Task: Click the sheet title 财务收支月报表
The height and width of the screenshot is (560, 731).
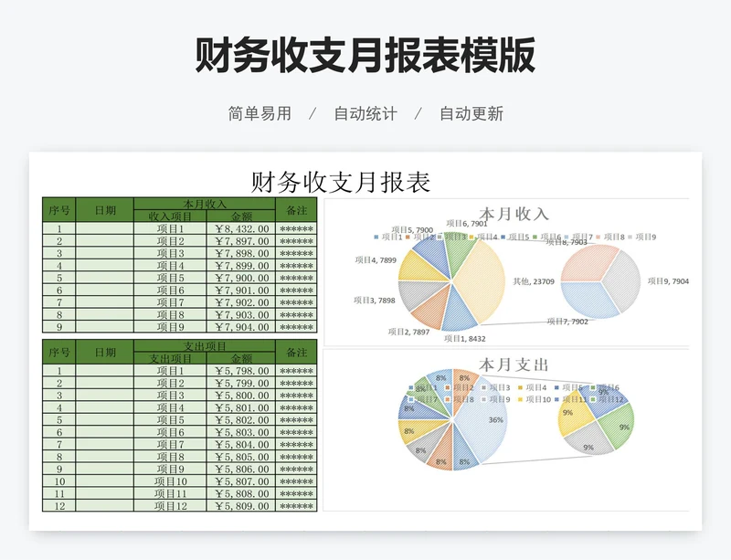Action: pyautogui.click(x=341, y=182)
